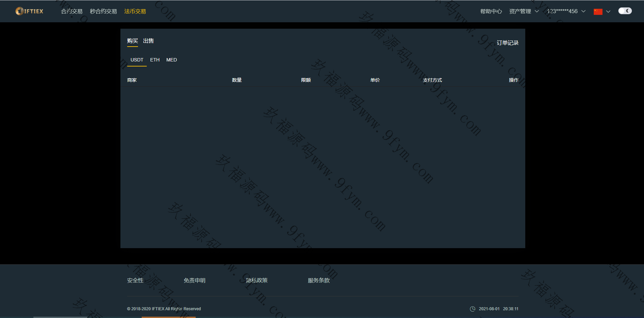Choose the USDT currency tab
Viewport: 644px width, 318px height.
(x=137, y=60)
